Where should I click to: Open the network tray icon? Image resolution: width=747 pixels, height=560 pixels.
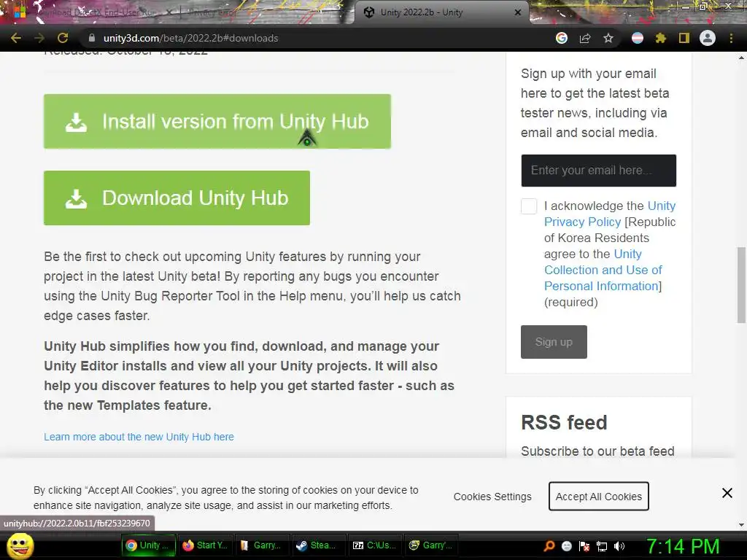(x=602, y=546)
